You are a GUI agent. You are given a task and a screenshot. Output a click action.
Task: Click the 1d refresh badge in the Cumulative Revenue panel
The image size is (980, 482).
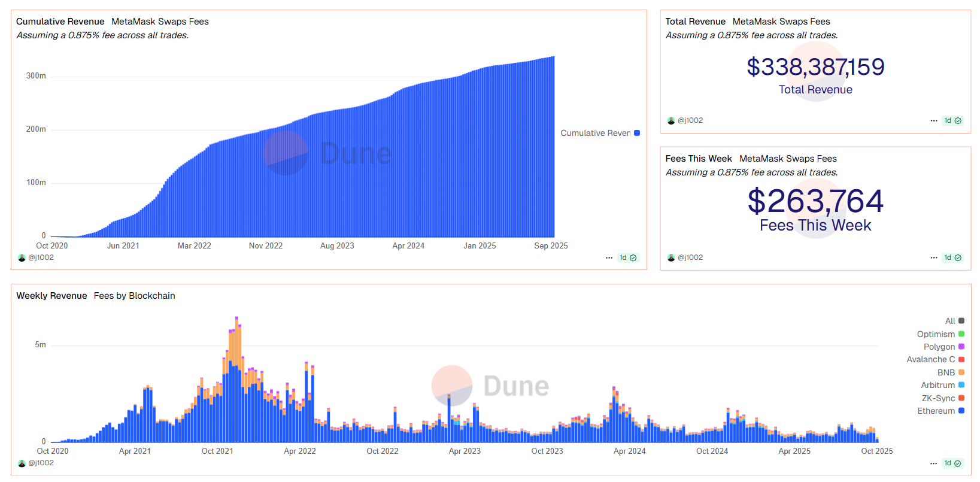coord(628,258)
